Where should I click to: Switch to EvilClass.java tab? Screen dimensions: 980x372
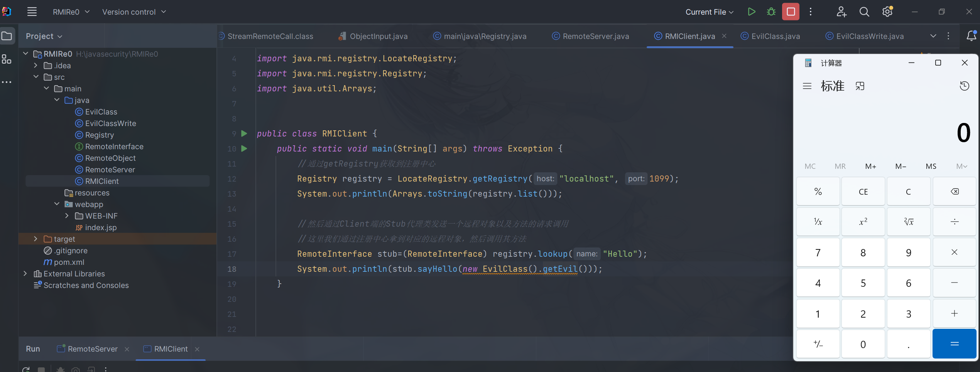coord(770,36)
